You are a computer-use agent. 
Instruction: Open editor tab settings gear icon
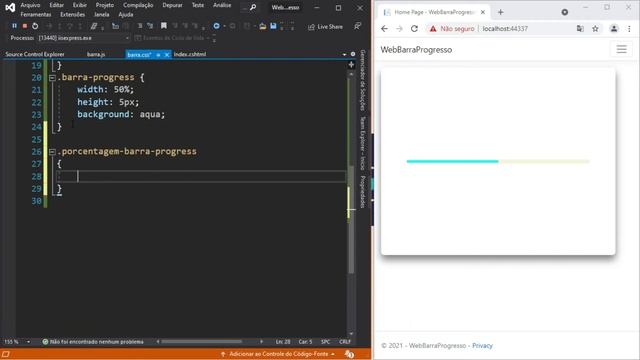[x=353, y=54]
